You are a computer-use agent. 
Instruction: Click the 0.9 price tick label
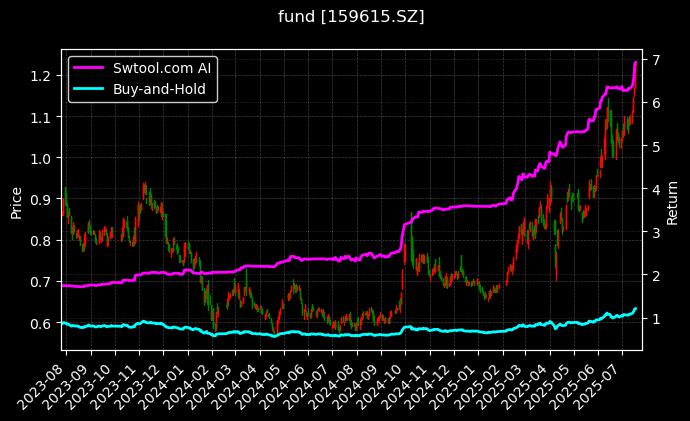pos(43,200)
